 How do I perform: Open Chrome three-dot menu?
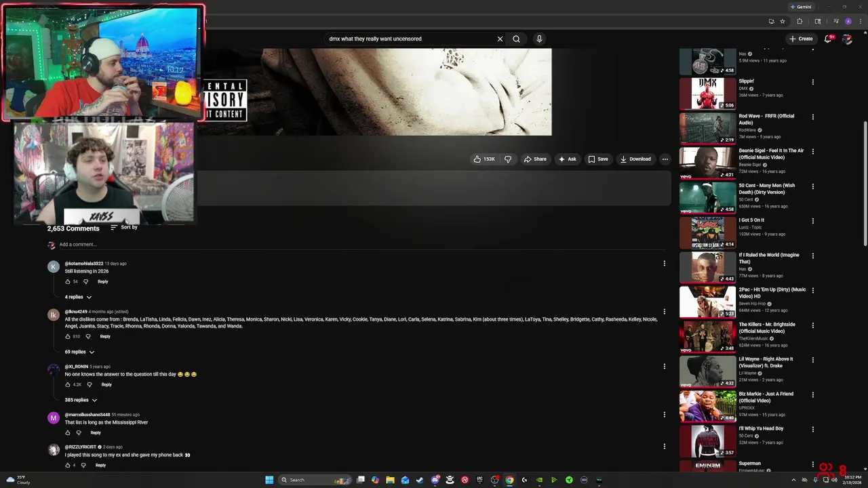861,21
